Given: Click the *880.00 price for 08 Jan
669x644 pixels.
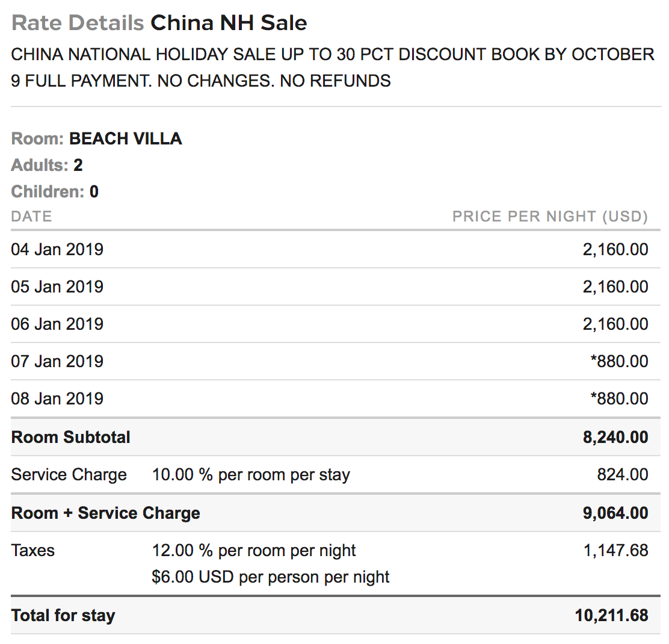Looking at the screenshot, I should tap(619, 398).
